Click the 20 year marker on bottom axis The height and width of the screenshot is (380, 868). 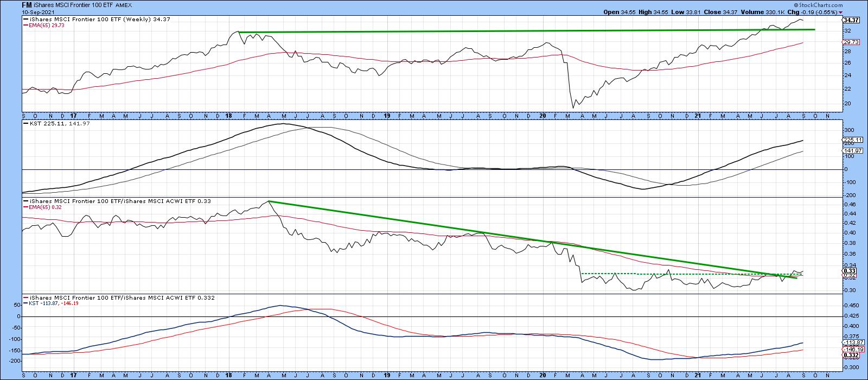coord(543,375)
